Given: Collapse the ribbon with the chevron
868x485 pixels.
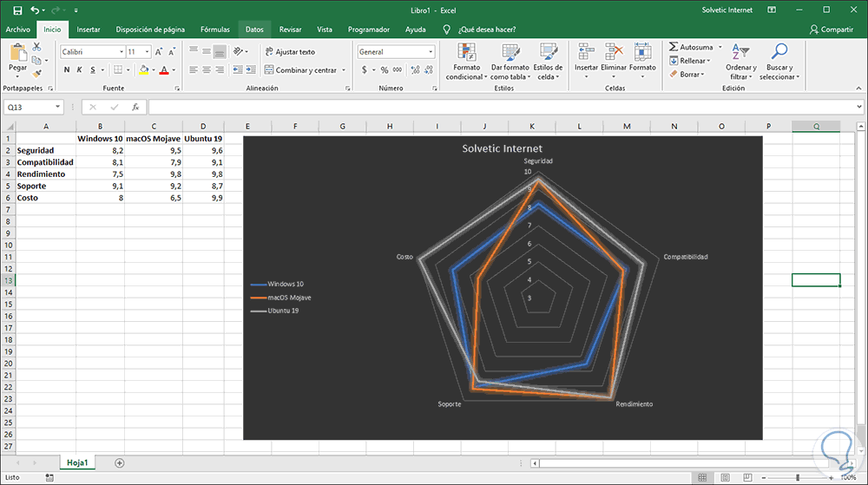Looking at the screenshot, I should click(x=858, y=88).
